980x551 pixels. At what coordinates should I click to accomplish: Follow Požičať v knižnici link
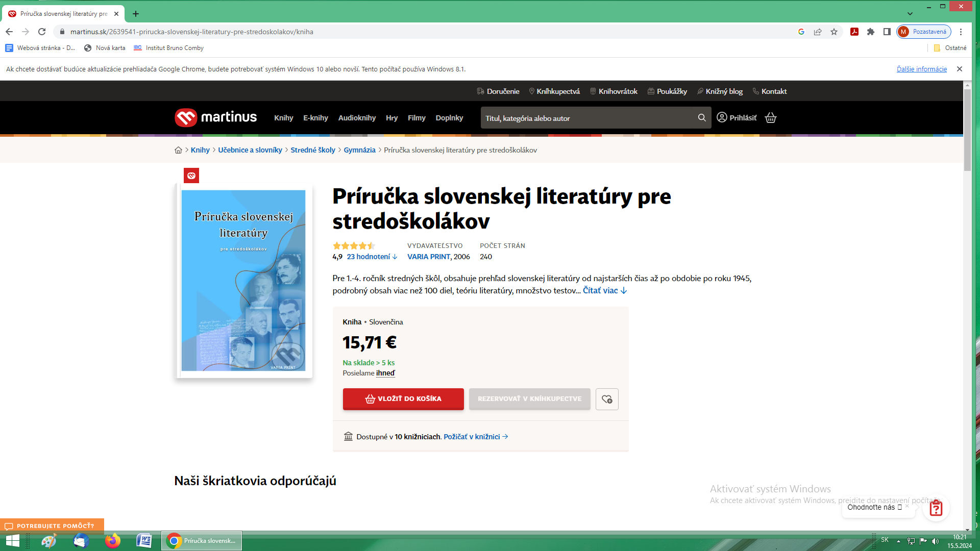(x=476, y=437)
